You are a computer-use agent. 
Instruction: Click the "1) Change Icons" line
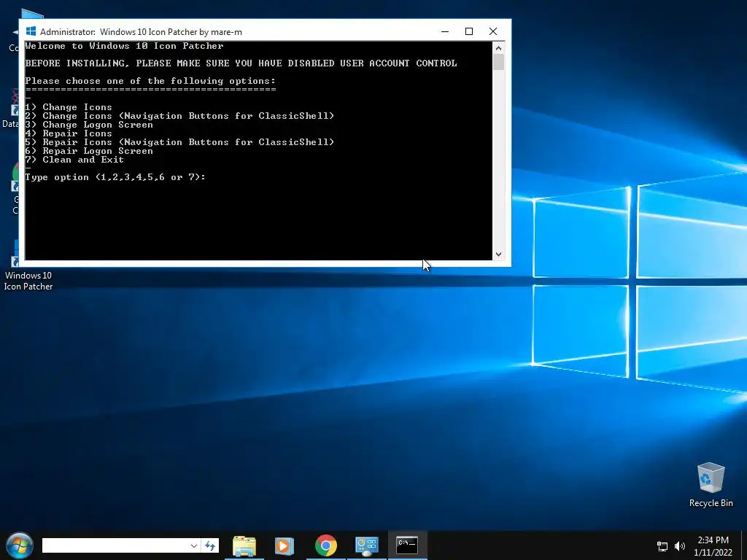[x=69, y=107]
